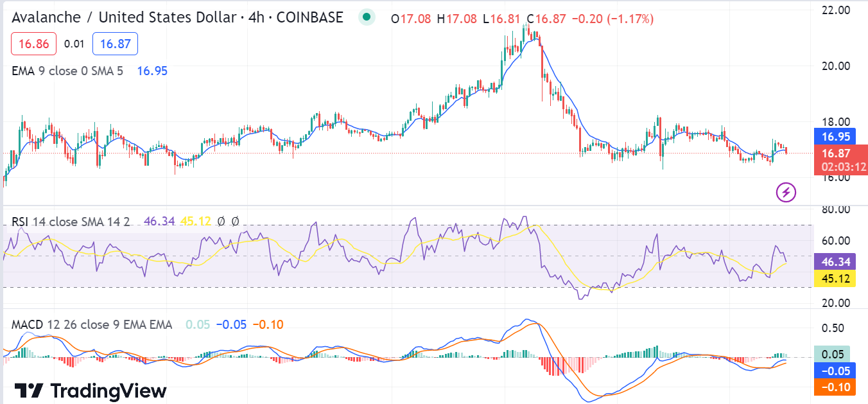Click the red 16.87 current price tag
This screenshot has width=868, height=404.
click(840, 154)
